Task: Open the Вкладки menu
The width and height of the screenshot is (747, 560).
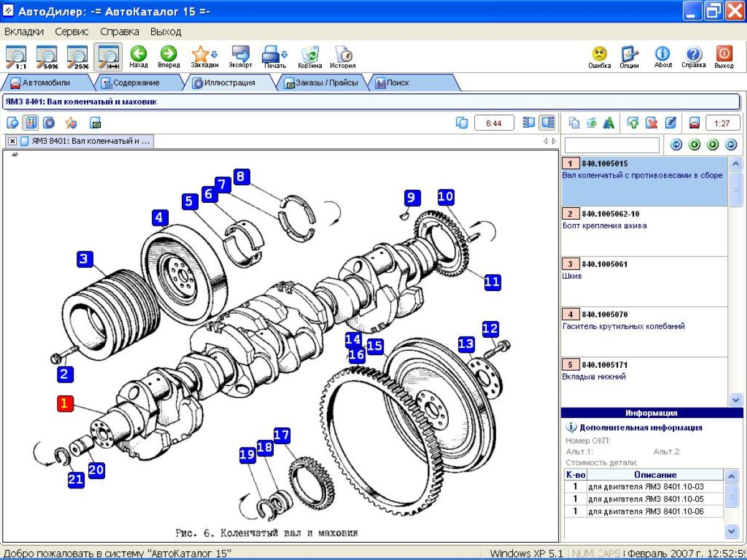Action: [x=24, y=31]
